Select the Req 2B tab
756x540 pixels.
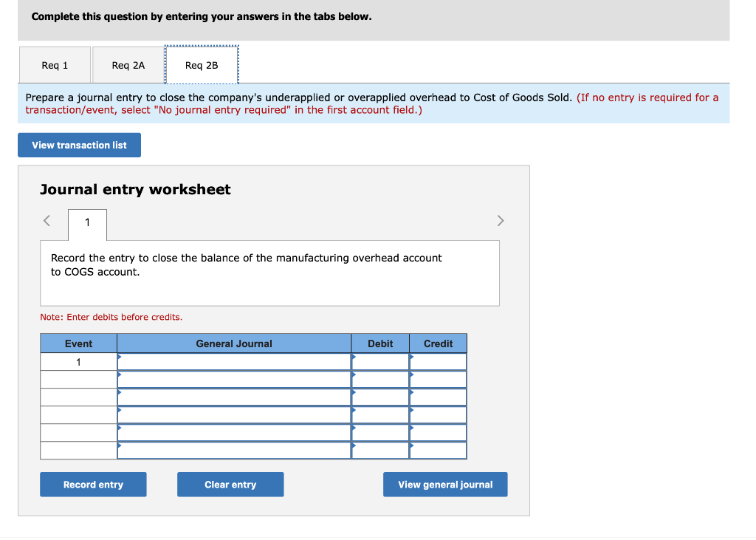coord(202,64)
